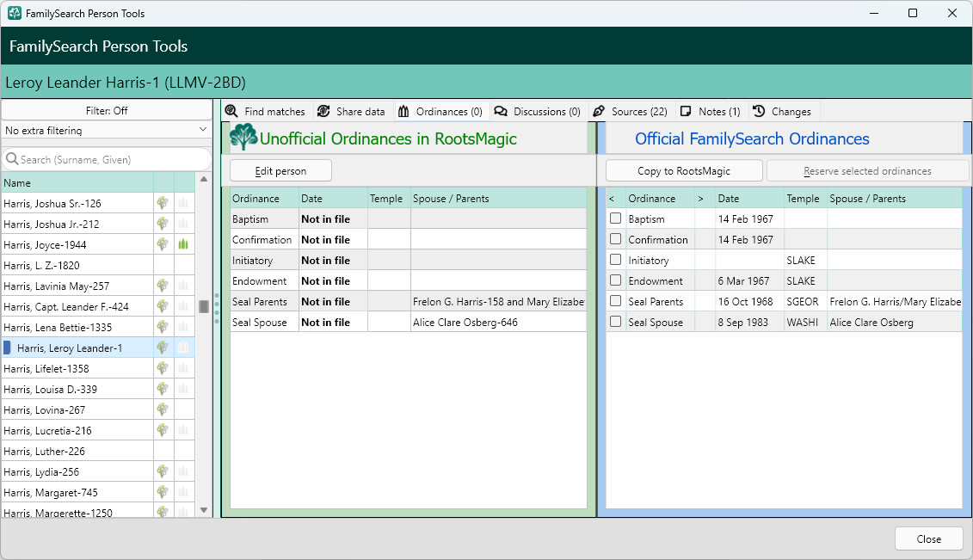Click the tree icon for Harris, Margaret-745
The height and width of the screenshot is (560, 973).
[x=163, y=492]
